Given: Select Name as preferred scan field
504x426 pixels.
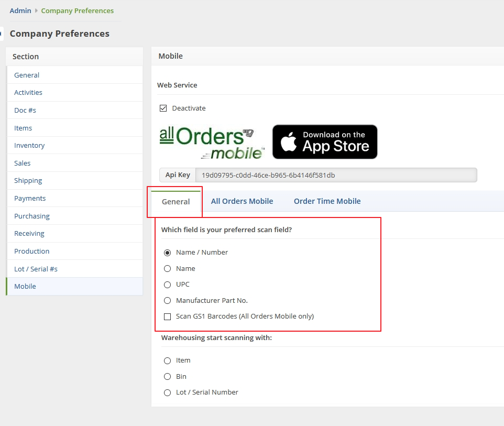Looking at the screenshot, I should click(x=168, y=268).
